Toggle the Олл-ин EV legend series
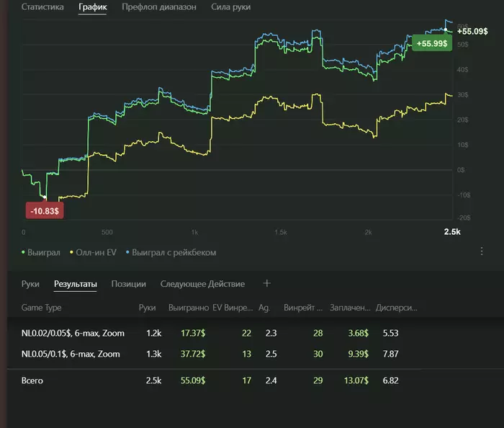504x428 pixels. [93, 252]
